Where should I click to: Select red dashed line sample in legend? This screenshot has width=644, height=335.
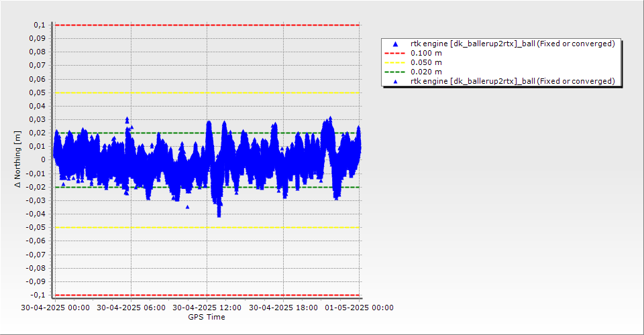click(394, 54)
